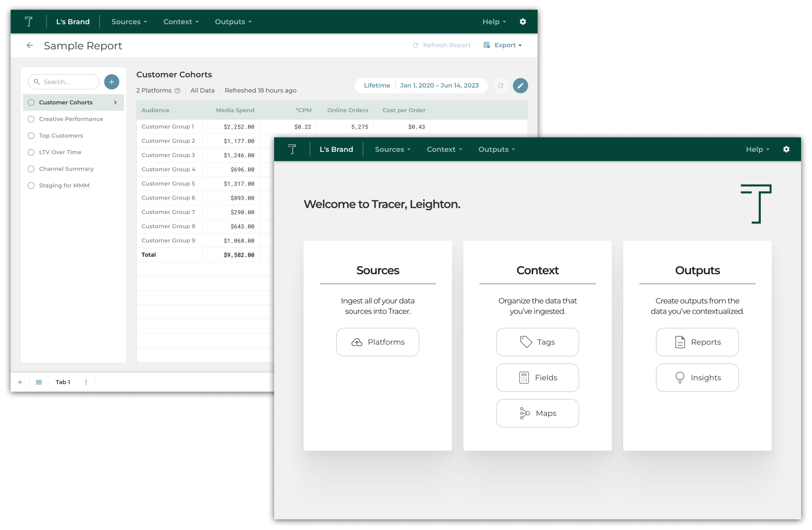Open the Sources dropdown in the Welcome window
Image resolution: width=812 pixels, height=530 pixels.
coord(393,149)
